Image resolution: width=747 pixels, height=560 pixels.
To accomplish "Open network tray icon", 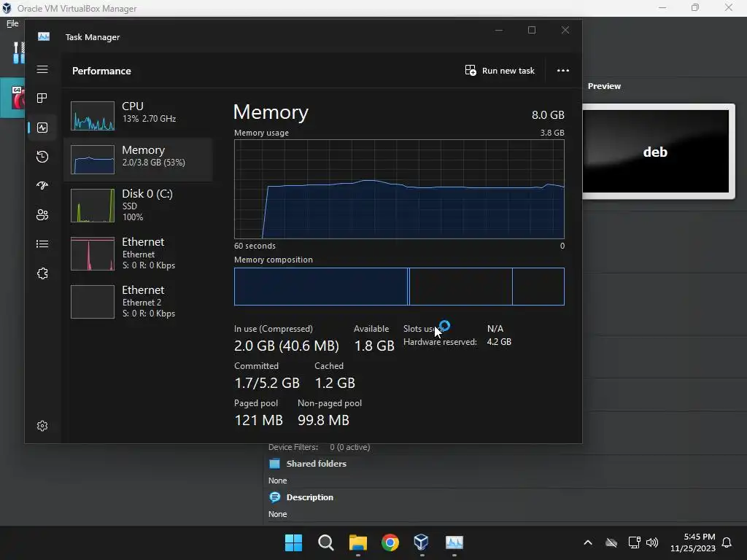I will pyautogui.click(x=634, y=542).
